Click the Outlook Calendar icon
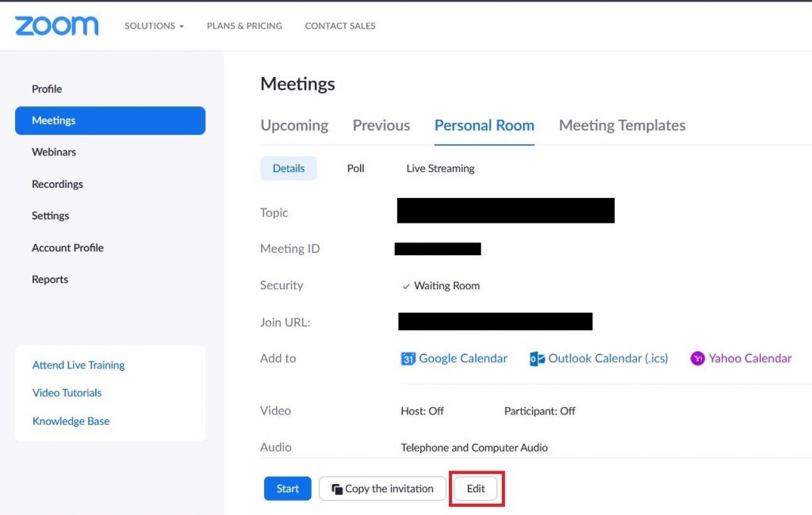The width and height of the screenshot is (812, 515). [x=537, y=359]
